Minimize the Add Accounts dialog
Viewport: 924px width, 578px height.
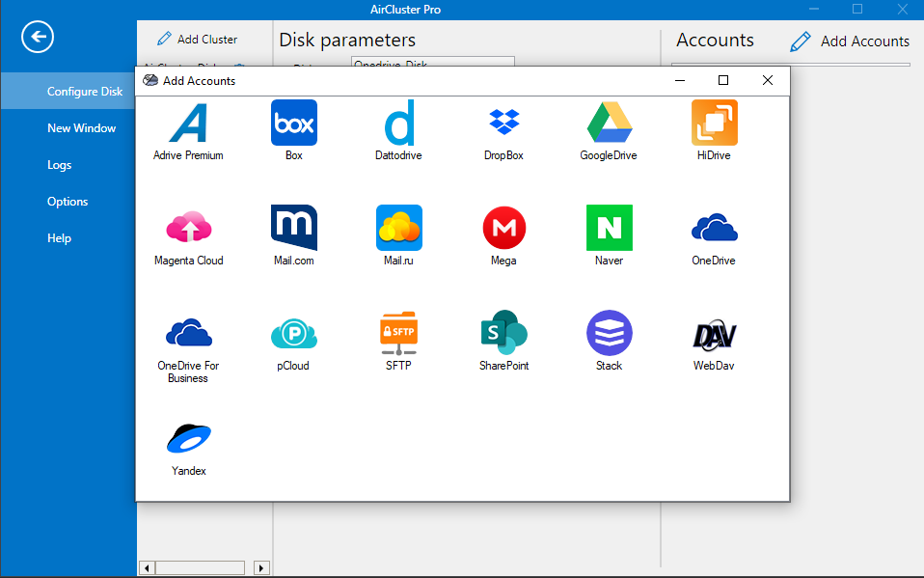point(679,80)
